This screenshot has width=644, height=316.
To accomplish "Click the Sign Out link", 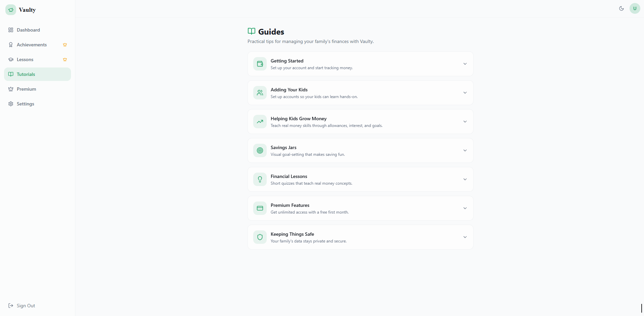I will [25, 306].
